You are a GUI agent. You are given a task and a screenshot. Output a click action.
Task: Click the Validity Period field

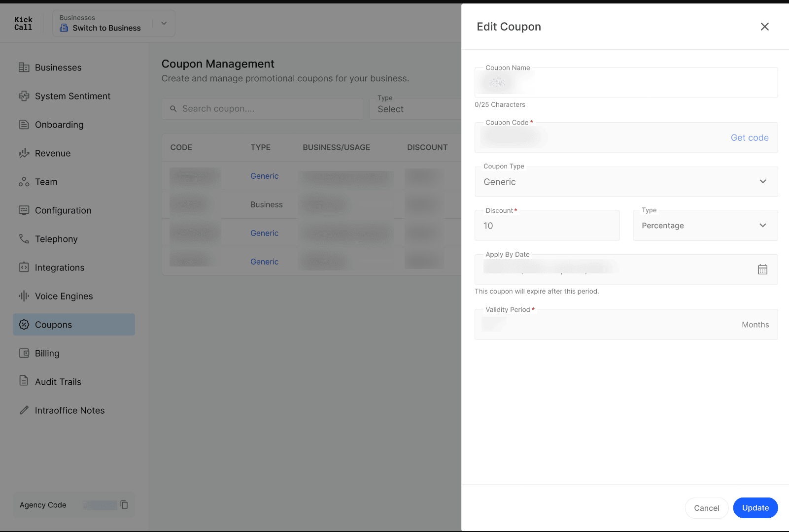pos(626,325)
